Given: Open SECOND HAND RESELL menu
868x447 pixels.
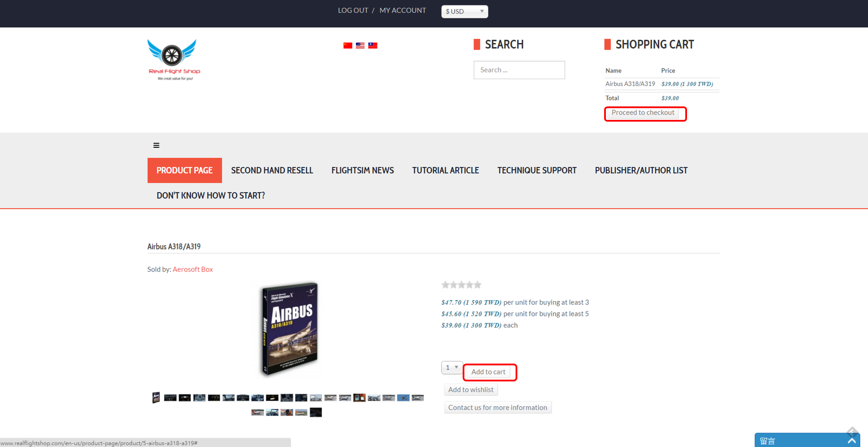Looking at the screenshot, I should coord(272,170).
